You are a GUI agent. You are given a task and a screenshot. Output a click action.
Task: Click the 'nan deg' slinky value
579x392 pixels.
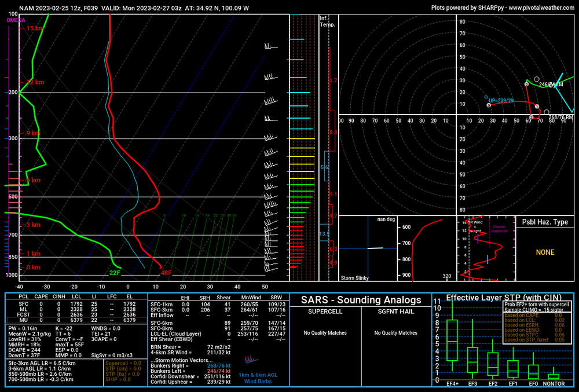pyautogui.click(x=386, y=219)
